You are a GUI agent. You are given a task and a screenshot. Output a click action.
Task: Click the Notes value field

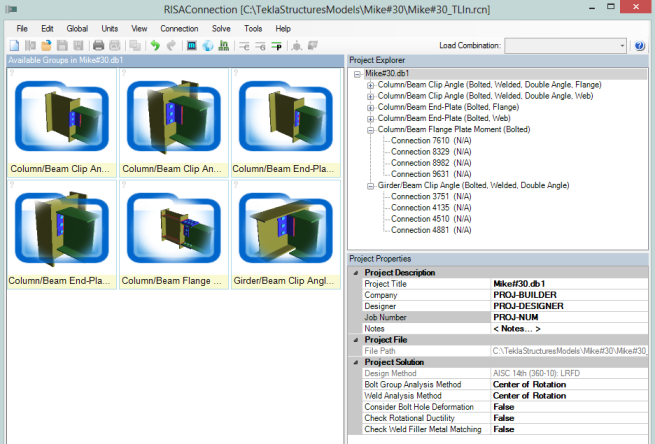[516, 328]
